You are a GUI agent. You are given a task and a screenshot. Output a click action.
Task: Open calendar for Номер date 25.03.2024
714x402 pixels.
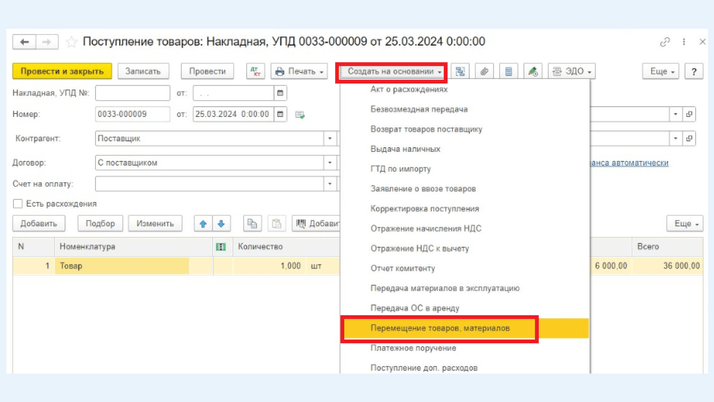click(280, 114)
